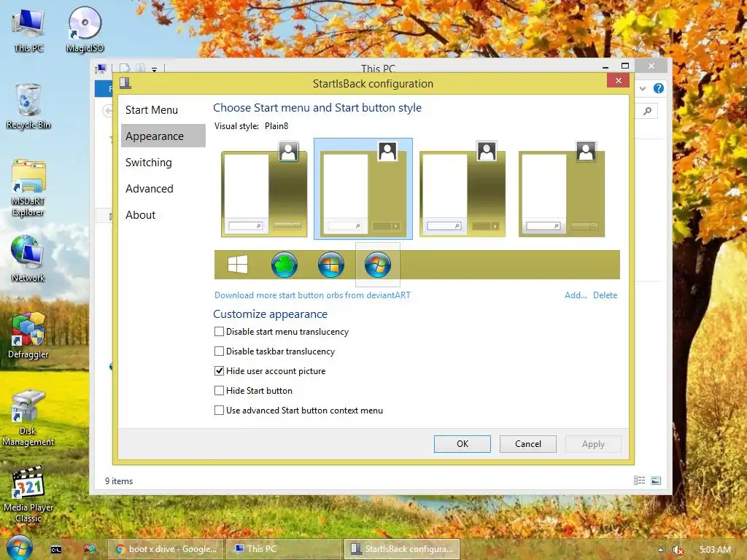Pick the fourth start menu style thumbnail
Image resolution: width=747 pixels, height=560 pixels.
[x=561, y=189]
